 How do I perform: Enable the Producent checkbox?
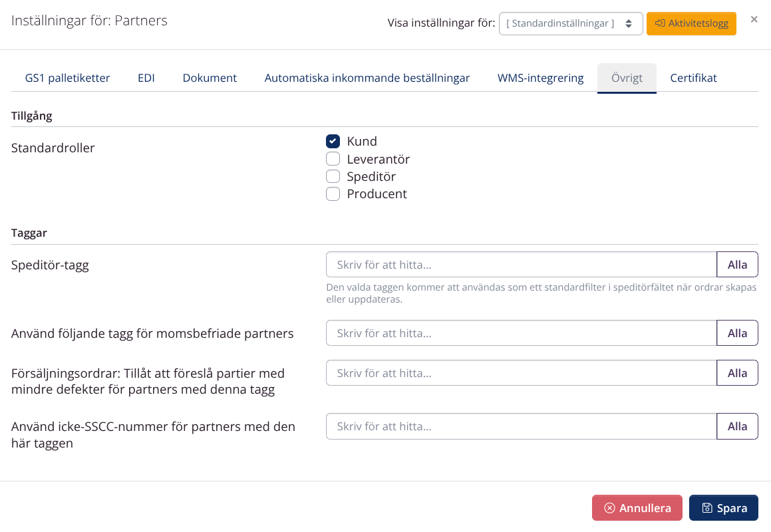(x=333, y=194)
